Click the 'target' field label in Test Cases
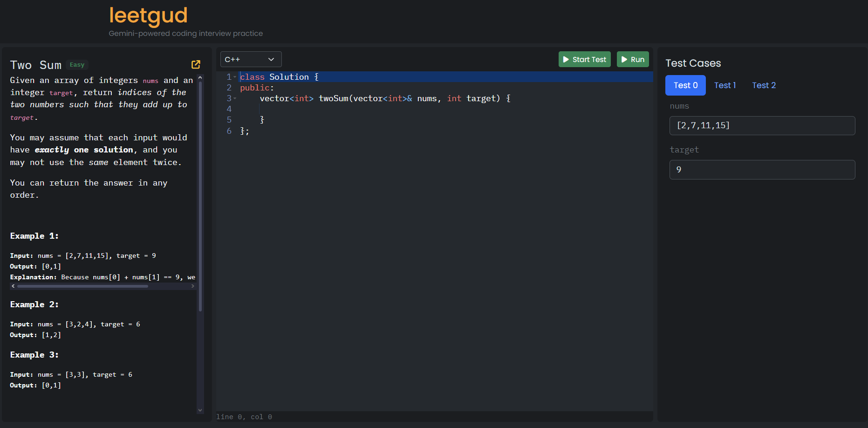The height and width of the screenshot is (428, 868). pyautogui.click(x=684, y=150)
